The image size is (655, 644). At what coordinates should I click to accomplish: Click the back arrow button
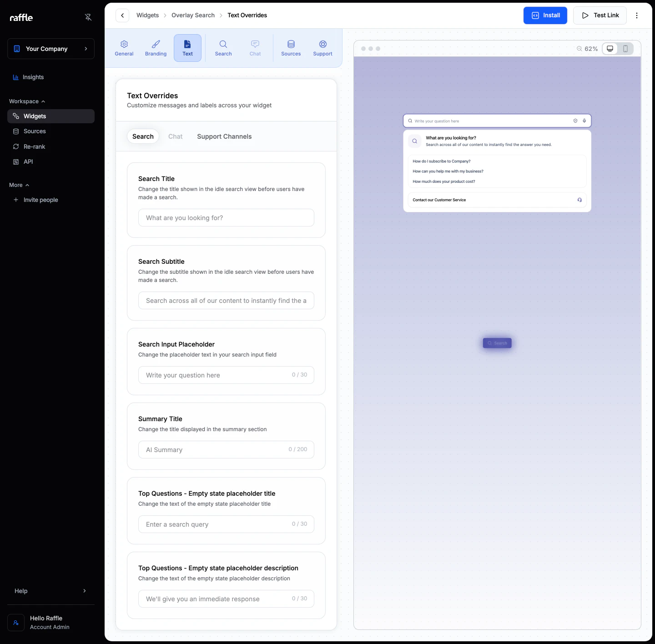[122, 15]
